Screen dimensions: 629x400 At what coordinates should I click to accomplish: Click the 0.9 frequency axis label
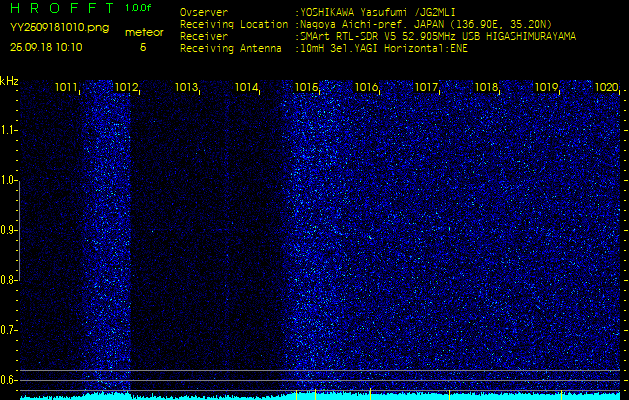tap(8, 230)
